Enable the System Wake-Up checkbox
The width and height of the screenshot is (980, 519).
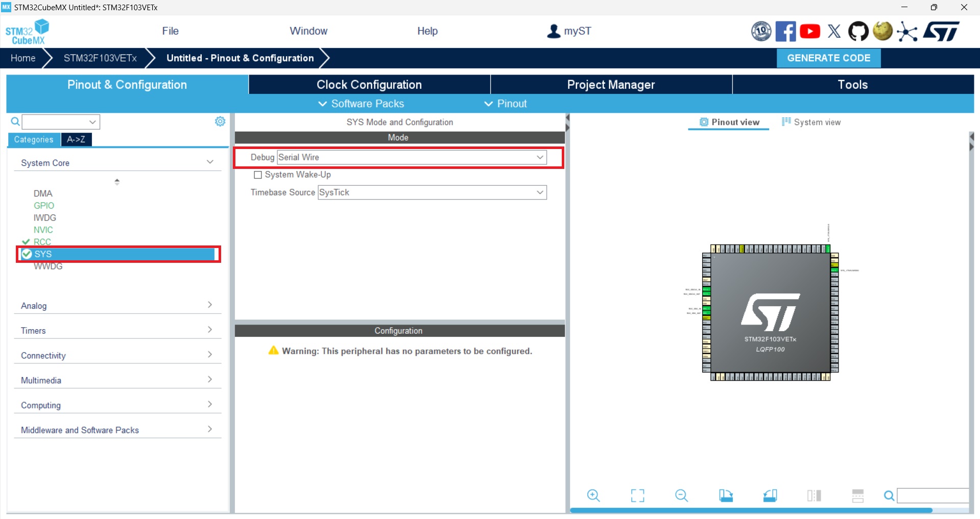point(258,175)
